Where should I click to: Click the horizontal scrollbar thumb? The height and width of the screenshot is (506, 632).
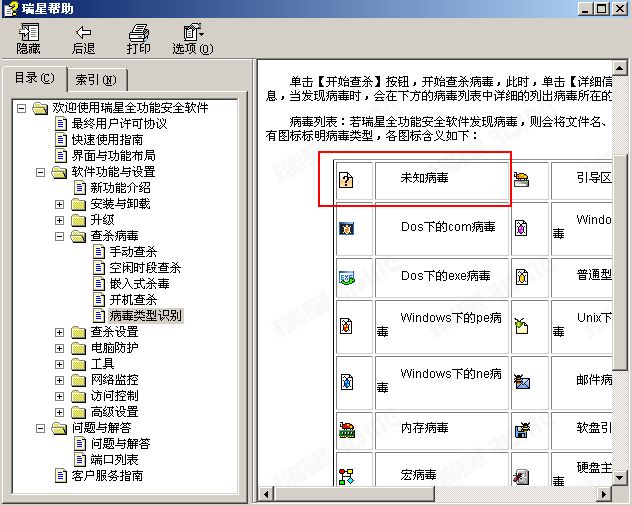click(x=354, y=494)
